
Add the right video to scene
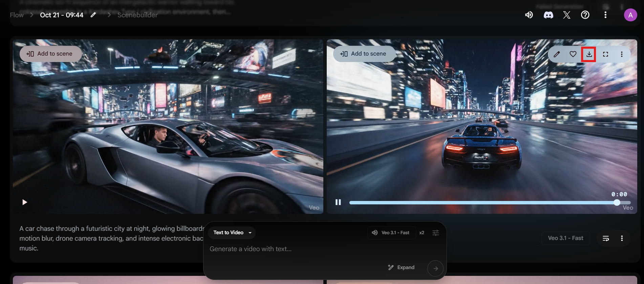click(364, 54)
